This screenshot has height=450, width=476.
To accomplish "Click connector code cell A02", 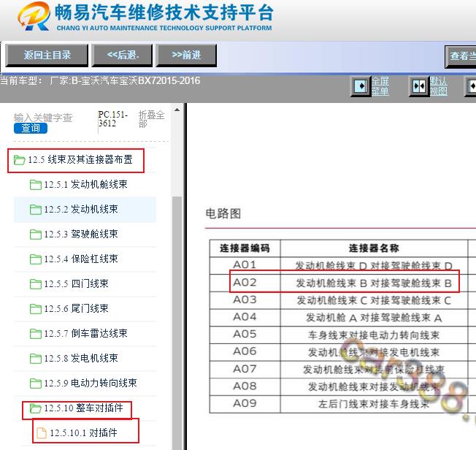I will coord(245,283).
